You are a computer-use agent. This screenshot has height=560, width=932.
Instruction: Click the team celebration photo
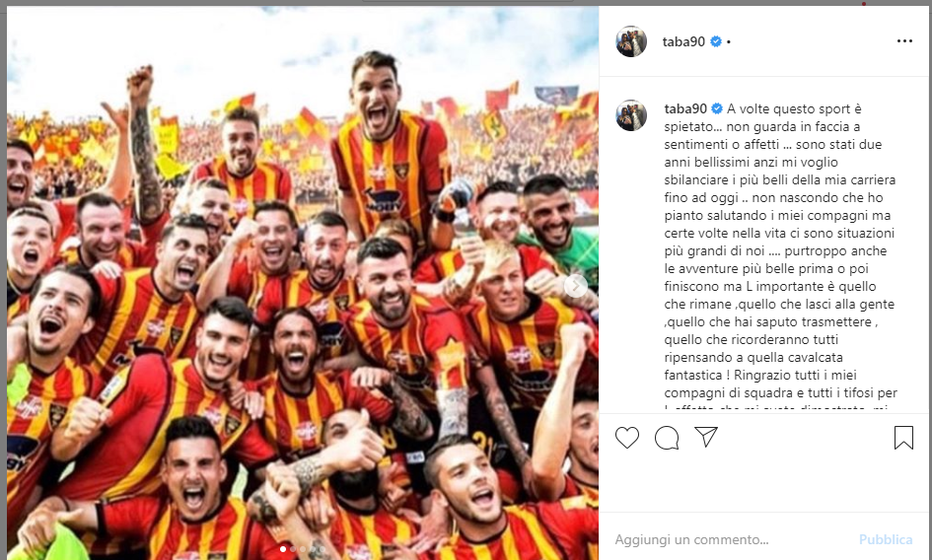303,283
